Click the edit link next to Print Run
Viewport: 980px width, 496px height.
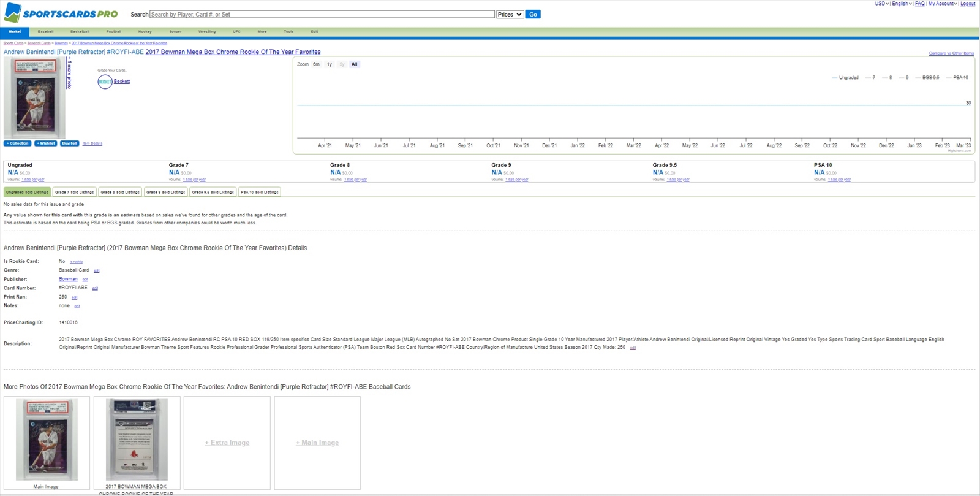(75, 297)
